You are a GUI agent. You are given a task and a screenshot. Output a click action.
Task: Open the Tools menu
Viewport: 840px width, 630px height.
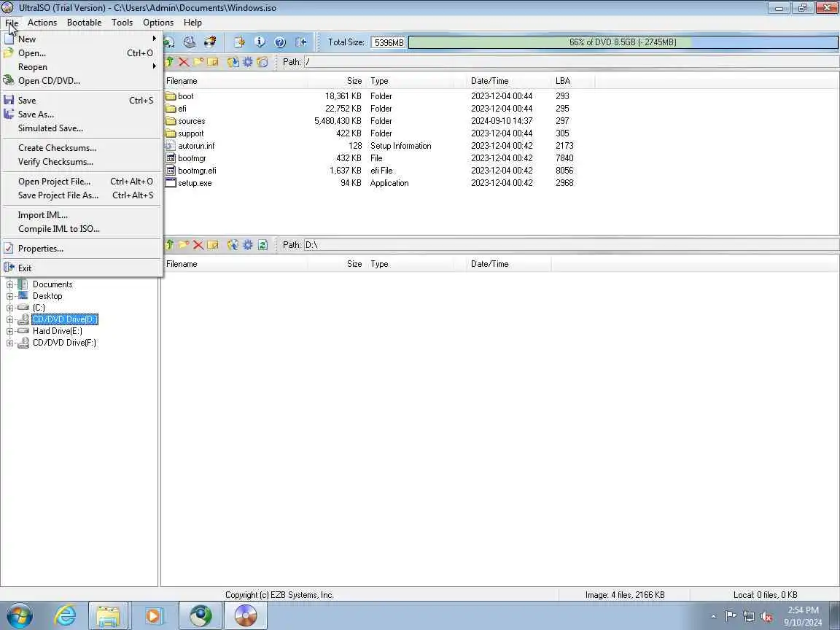122,23
